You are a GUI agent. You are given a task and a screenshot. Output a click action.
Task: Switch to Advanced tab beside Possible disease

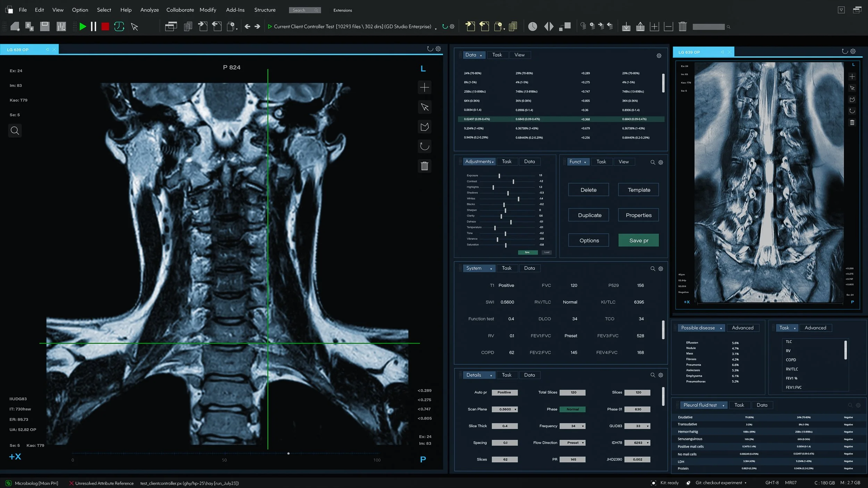click(x=742, y=328)
